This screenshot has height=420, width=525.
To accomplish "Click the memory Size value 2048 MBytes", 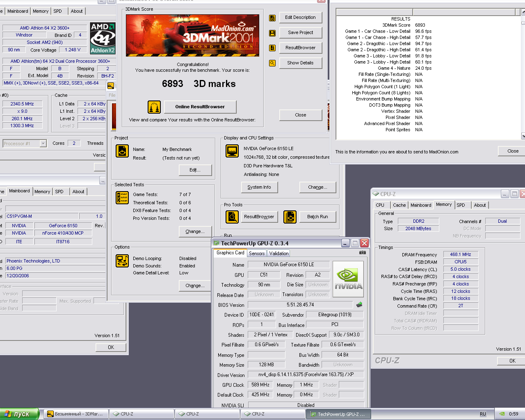I will (x=418, y=228).
